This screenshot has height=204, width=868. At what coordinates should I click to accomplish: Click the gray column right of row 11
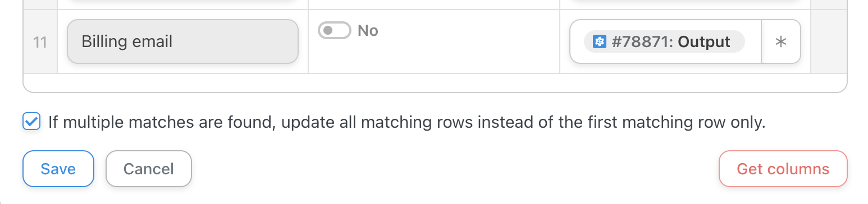[x=829, y=41]
